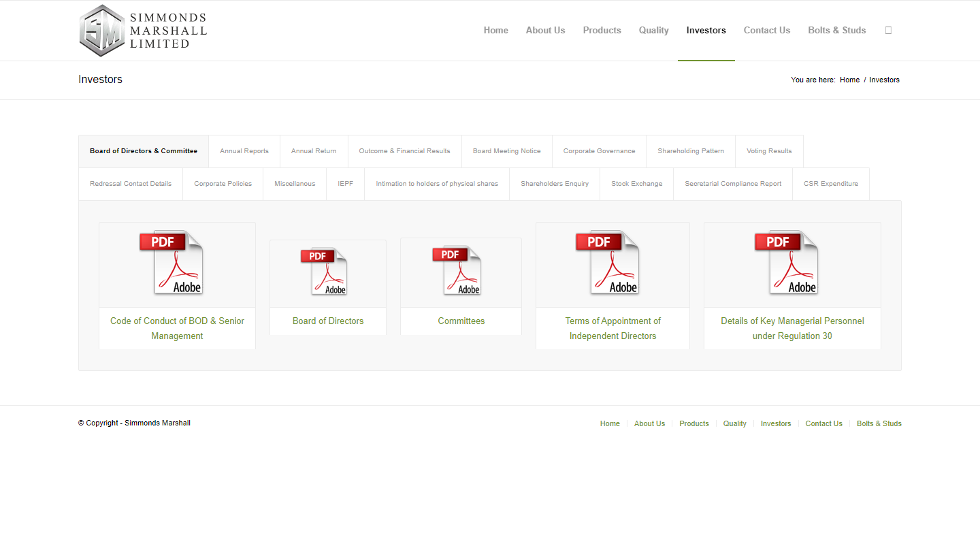Click footer About Us link
Screen dimensions: 980x533
649,423
